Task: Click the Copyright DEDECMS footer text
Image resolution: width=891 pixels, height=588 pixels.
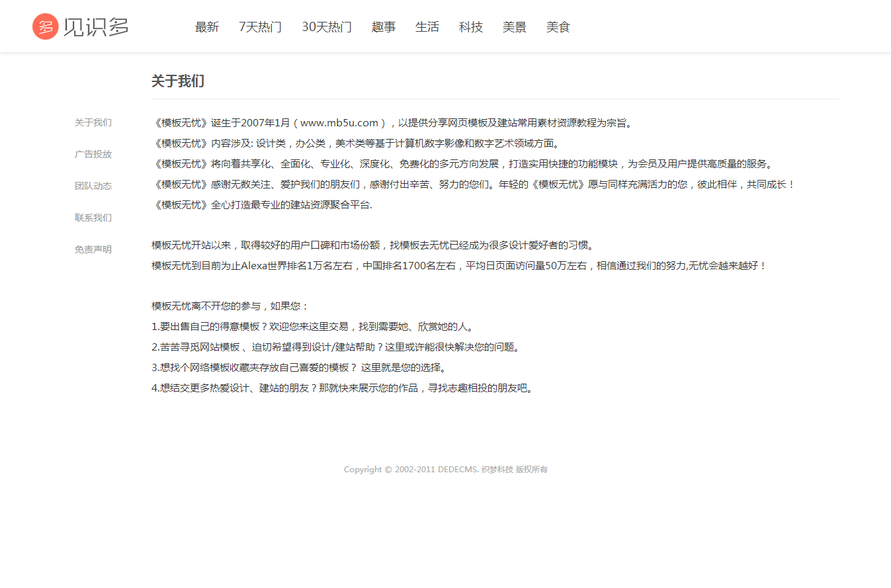Action: [445, 470]
